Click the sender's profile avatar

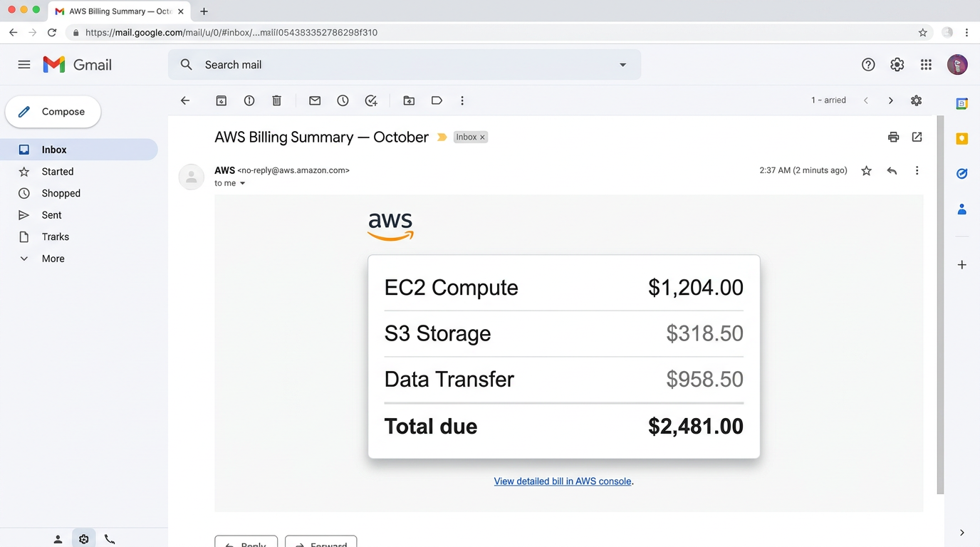tap(191, 177)
